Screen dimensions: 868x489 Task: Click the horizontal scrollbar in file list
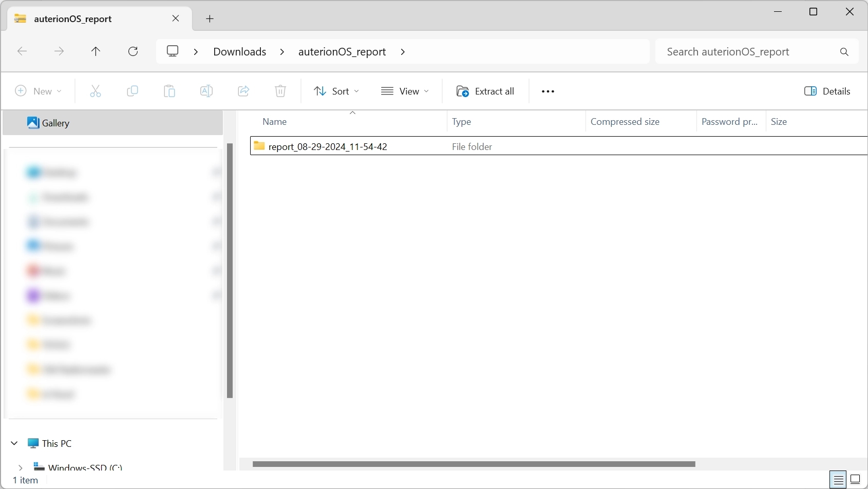pos(474,464)
